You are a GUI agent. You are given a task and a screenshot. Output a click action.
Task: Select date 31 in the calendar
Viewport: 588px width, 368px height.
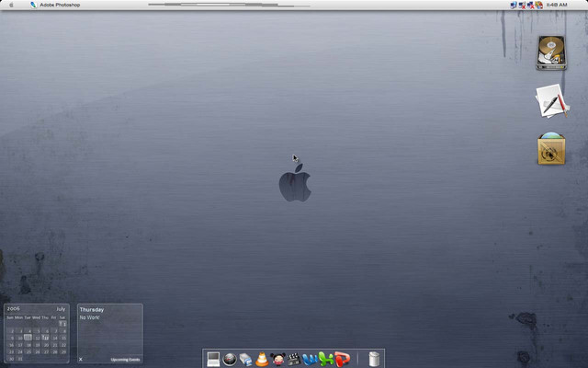coord(20,359)
